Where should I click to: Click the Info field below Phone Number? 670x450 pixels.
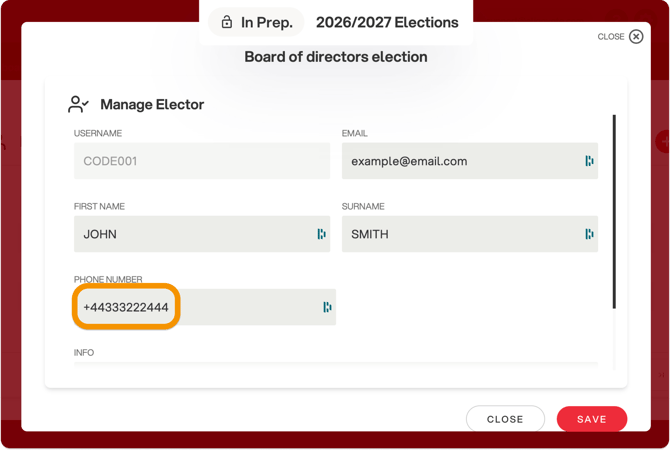335,366
